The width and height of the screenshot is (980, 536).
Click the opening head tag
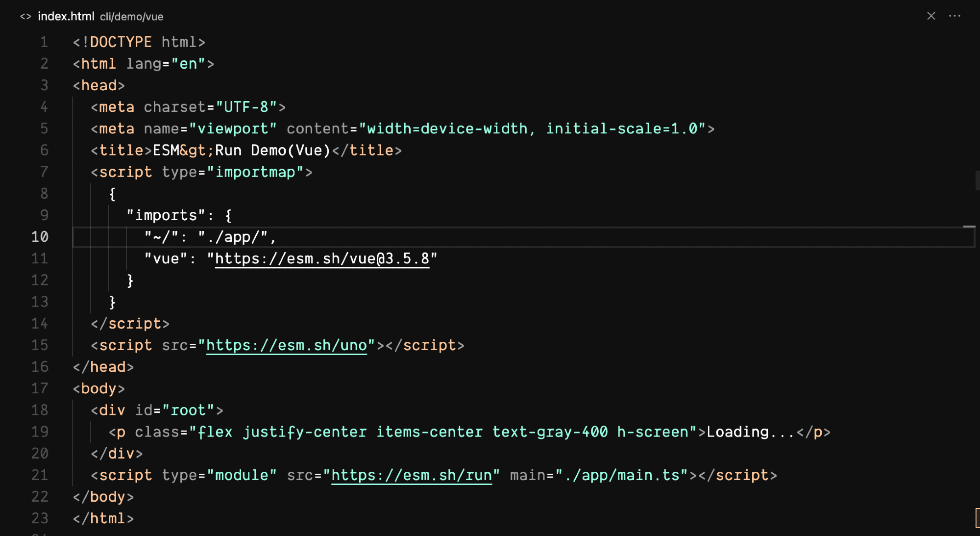99,85
